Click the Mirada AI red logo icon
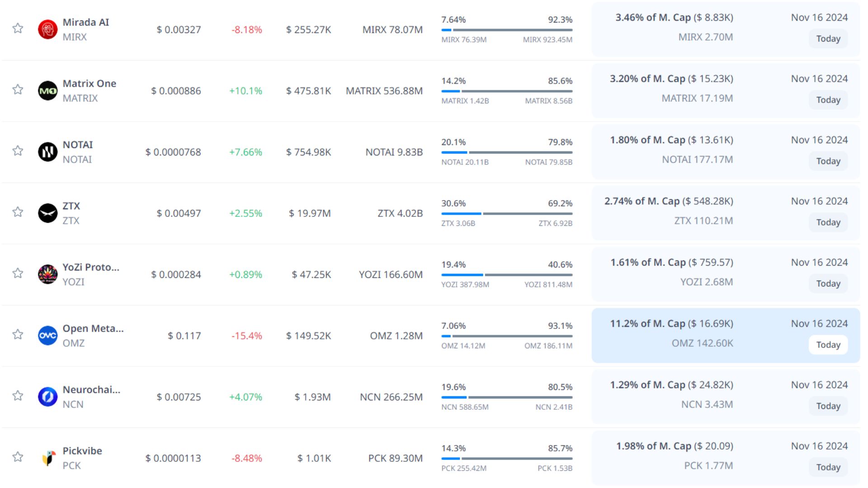This screenshot has height=488, width=868. 47,29
